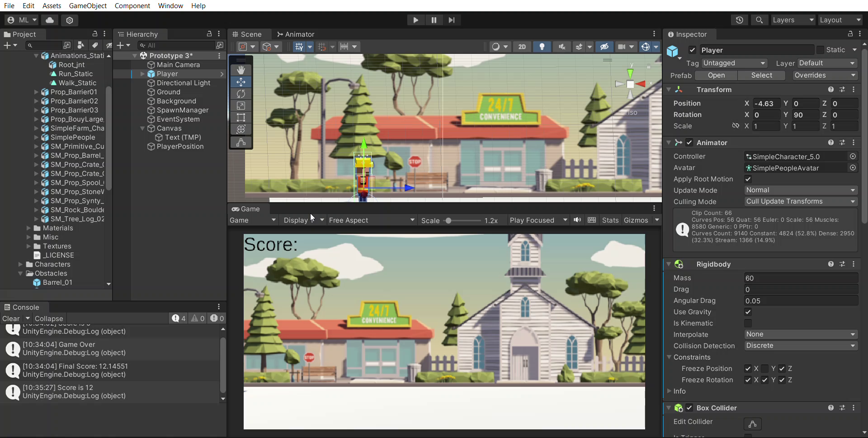Start Play mode with the play button
The height and width of the screenshot is (438, 868).
click(415, 20)
